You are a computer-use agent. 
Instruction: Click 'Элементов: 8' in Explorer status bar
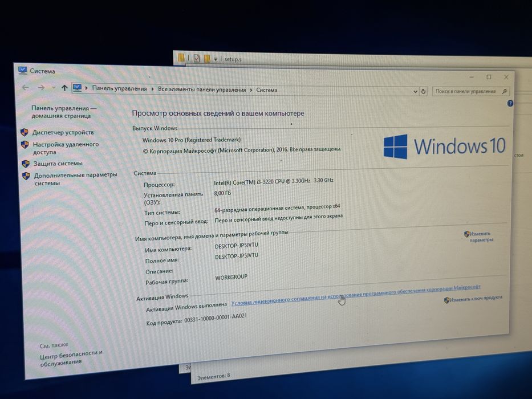click(213, 376)
